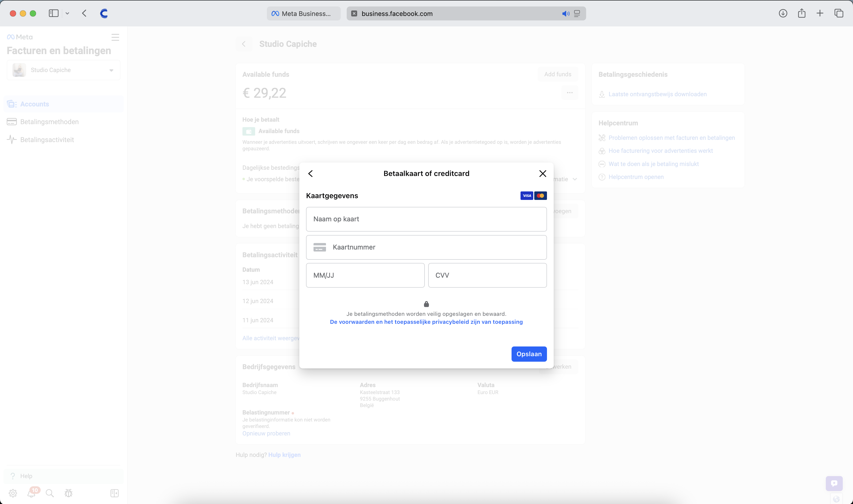Image resolution: width=853 pixels, height=504 pixels.
Task: Open the voorwaarden en privacybeleid link
Action: (x=426, y=322)
